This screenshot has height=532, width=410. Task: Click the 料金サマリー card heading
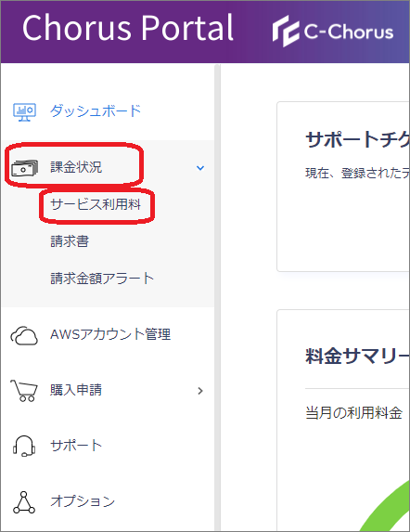point(357,357)
